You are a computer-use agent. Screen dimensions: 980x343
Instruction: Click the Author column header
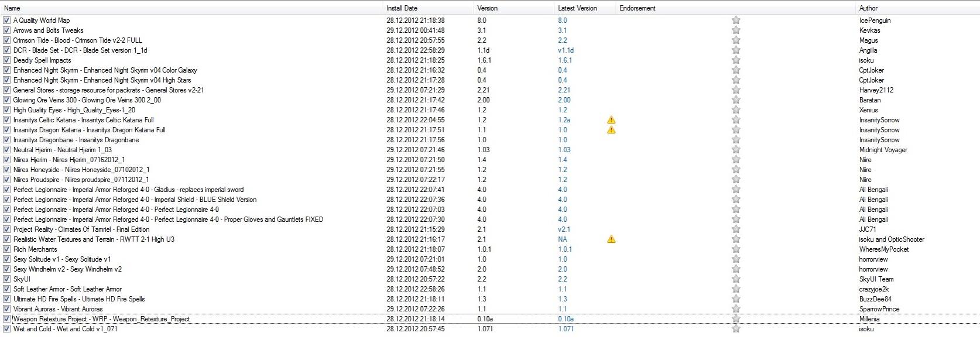tap(868, 8)
